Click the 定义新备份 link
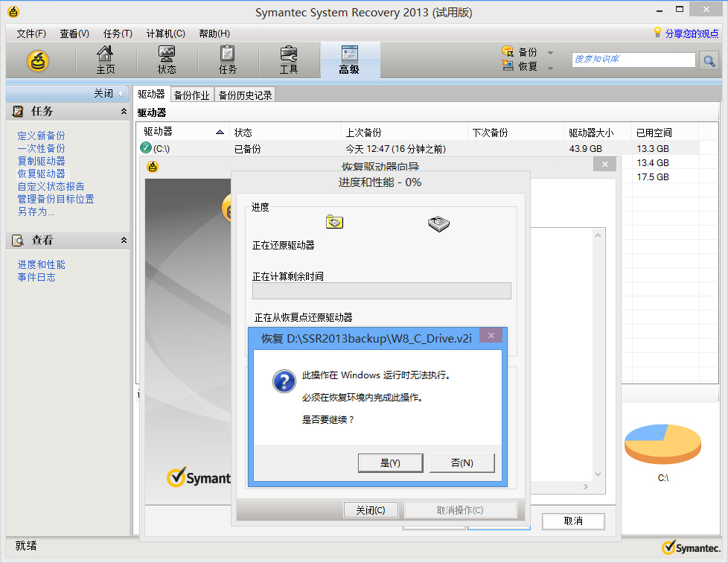728x563 pixels. pyautogui.click(x=42, y=136)
